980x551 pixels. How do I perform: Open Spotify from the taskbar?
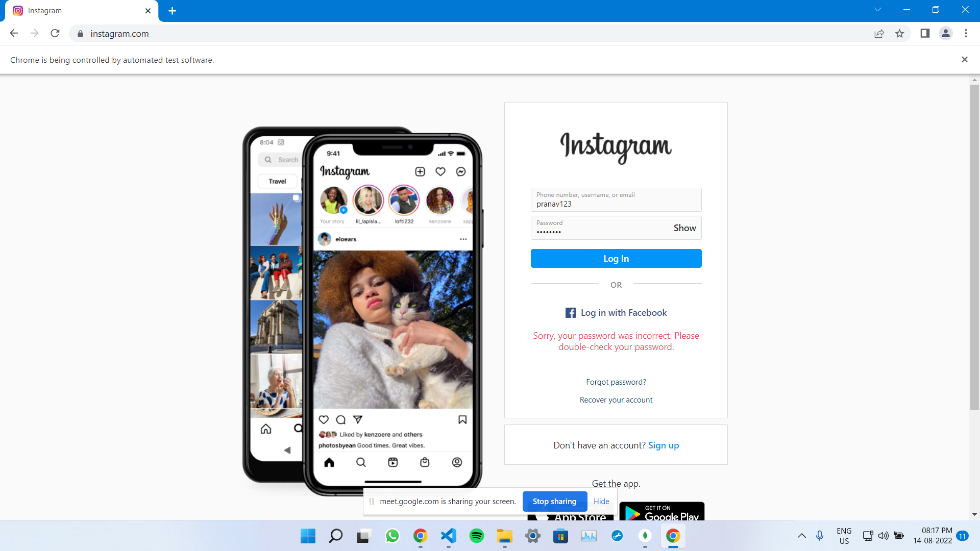[476, 536]
